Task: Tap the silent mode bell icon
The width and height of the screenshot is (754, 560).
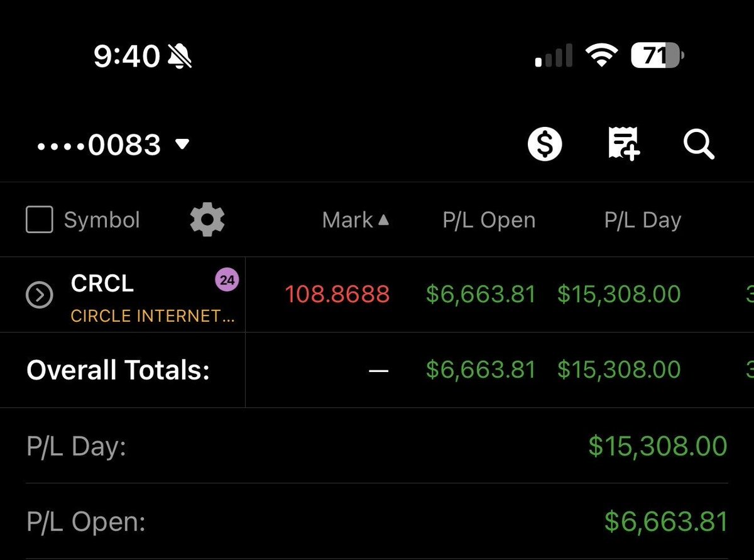Action: (x=180, y=57)
